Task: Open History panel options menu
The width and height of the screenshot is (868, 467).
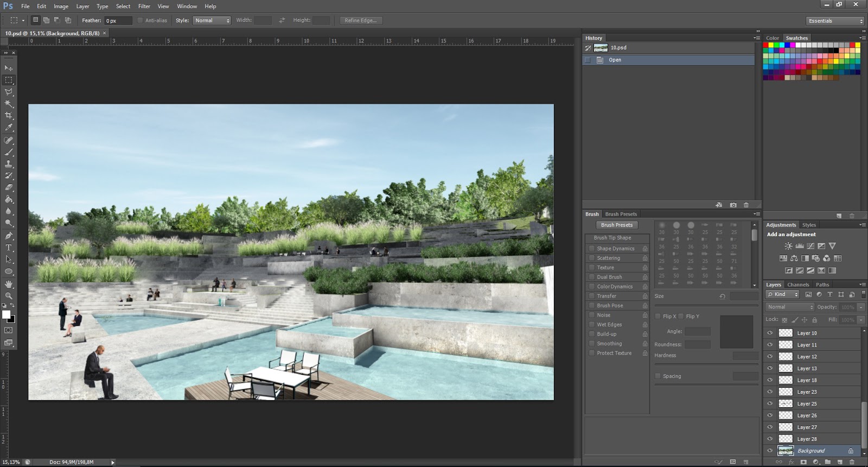Action: point(757,38)
